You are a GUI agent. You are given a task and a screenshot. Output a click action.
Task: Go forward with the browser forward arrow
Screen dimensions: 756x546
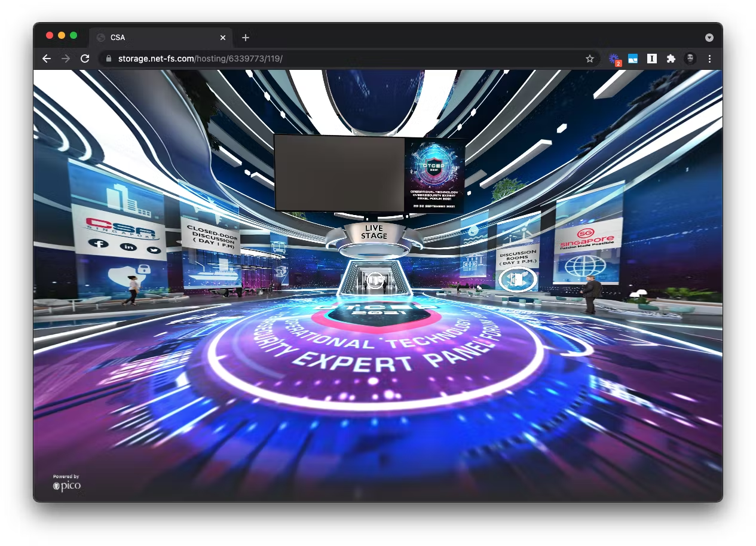[66, 59]
